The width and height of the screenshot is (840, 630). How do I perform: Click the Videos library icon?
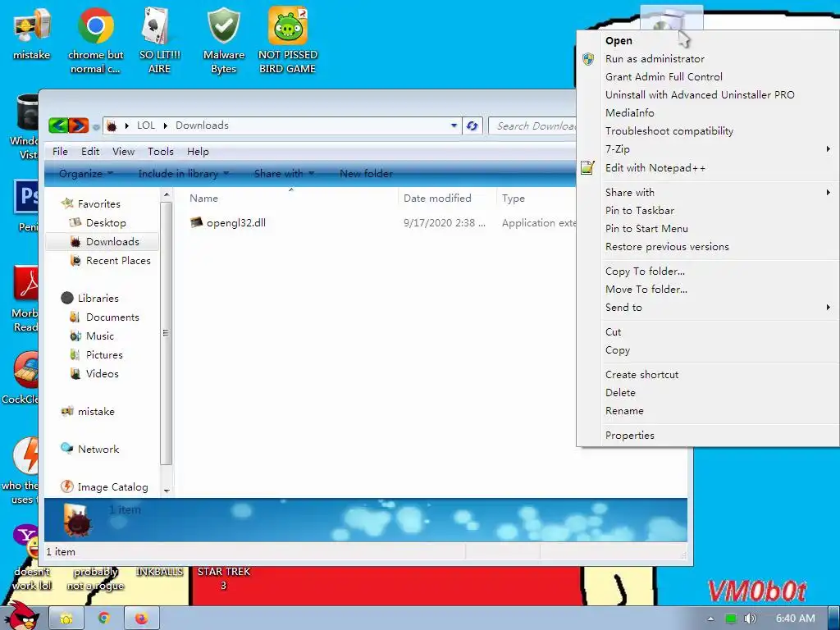pyautogui.click(x=75, y=373)
